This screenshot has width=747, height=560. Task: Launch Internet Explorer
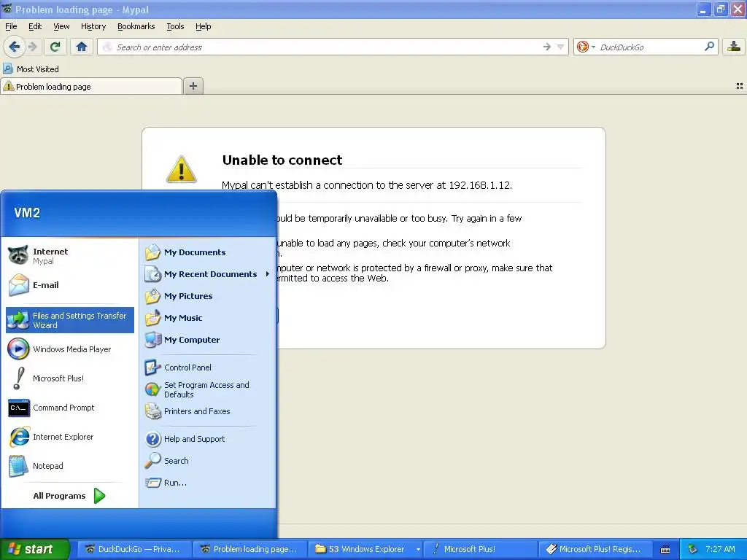(x=70, y=437)
